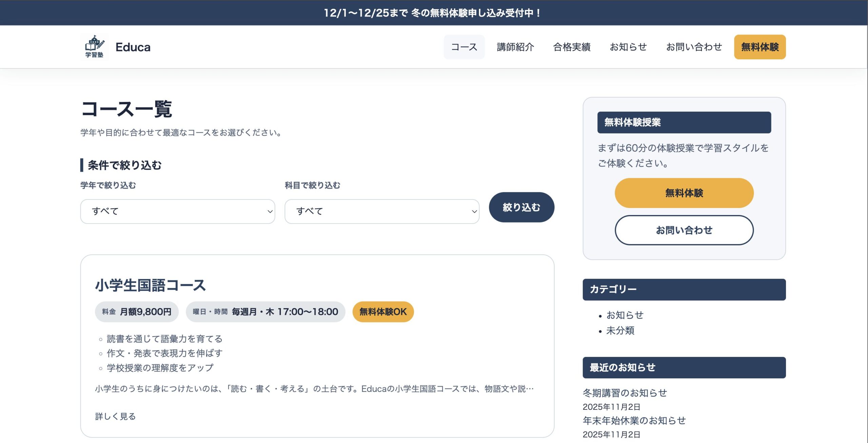
Task: Open the 小学生国語コース title
Action: (x=150, y=285)
